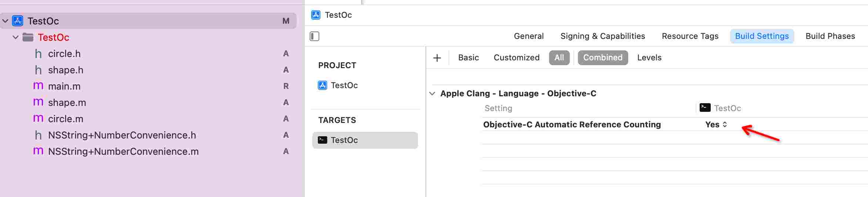Collapse the TestOc project root chevron
Viewport: 868px width, 197px height.
coord(5,21)
